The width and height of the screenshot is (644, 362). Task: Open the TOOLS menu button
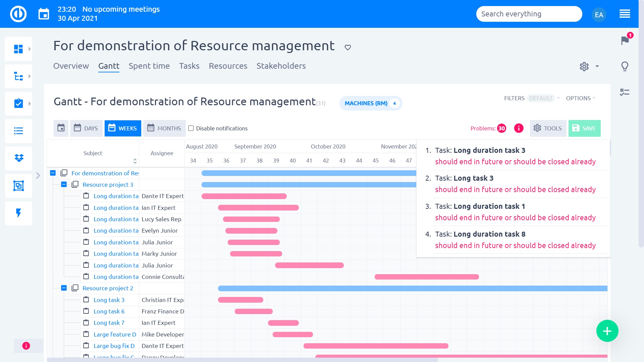pos(548,128)
